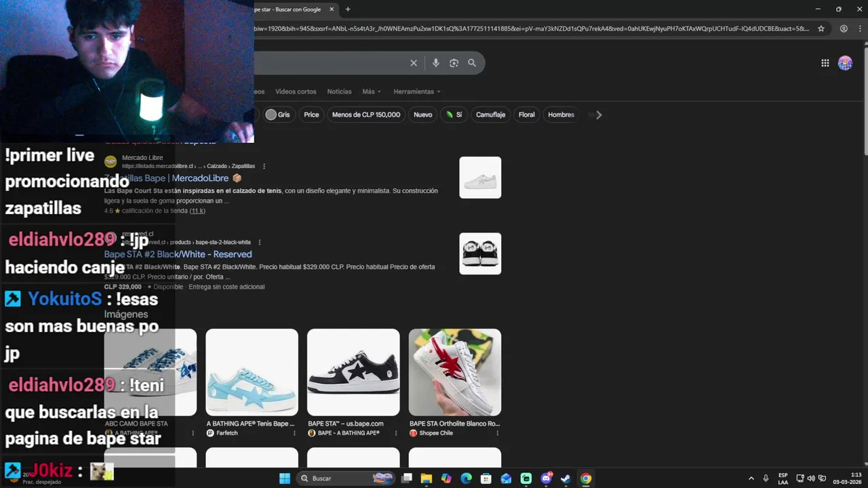Open the Google account avatar

coord(845,63)
